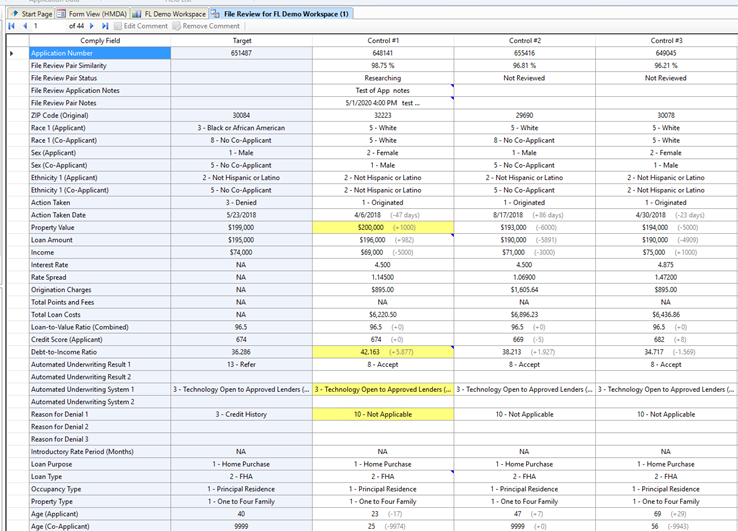Click the Start Page tab icon
Image resolution: width=738 pixels, height=531 pixels.
[14, 14]
